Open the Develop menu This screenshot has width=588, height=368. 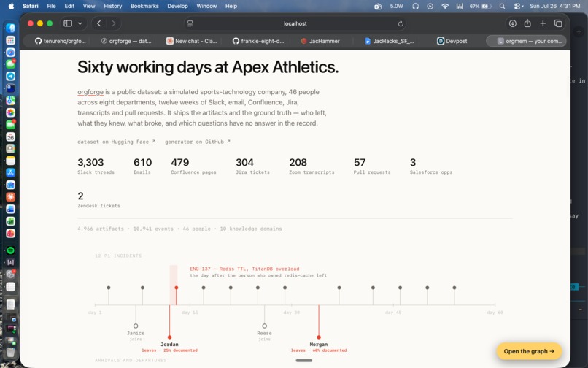[177, 6]
